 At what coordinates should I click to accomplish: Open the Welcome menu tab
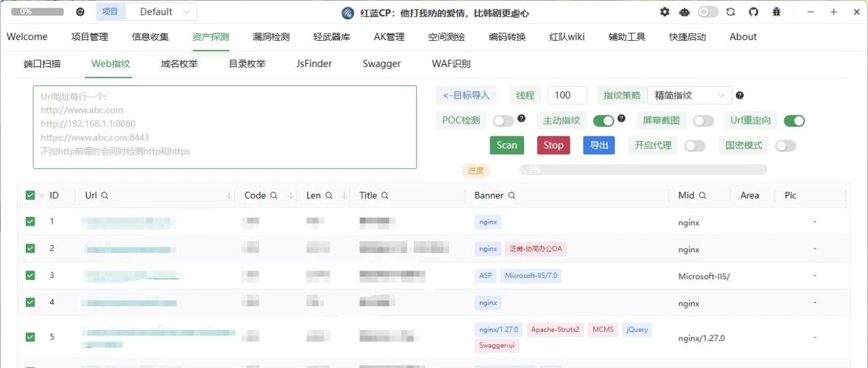tap(27, 37)
